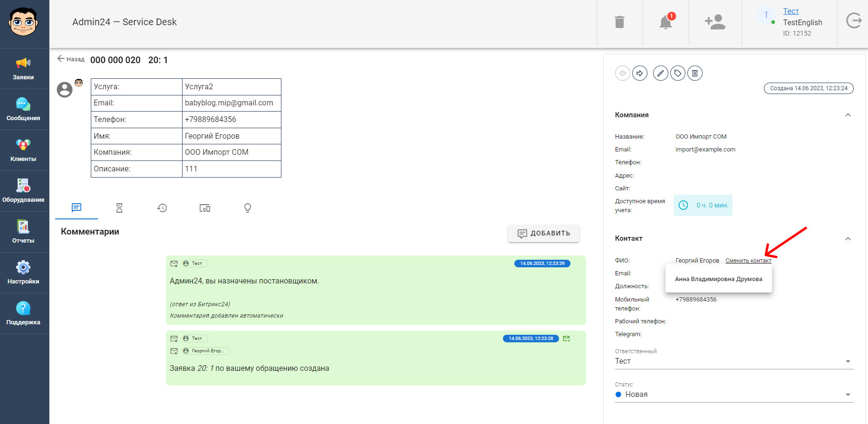868x424 pixels.
Task: Switch to the history clock tab
Action: pyautogui.click(x=162, y=208)
